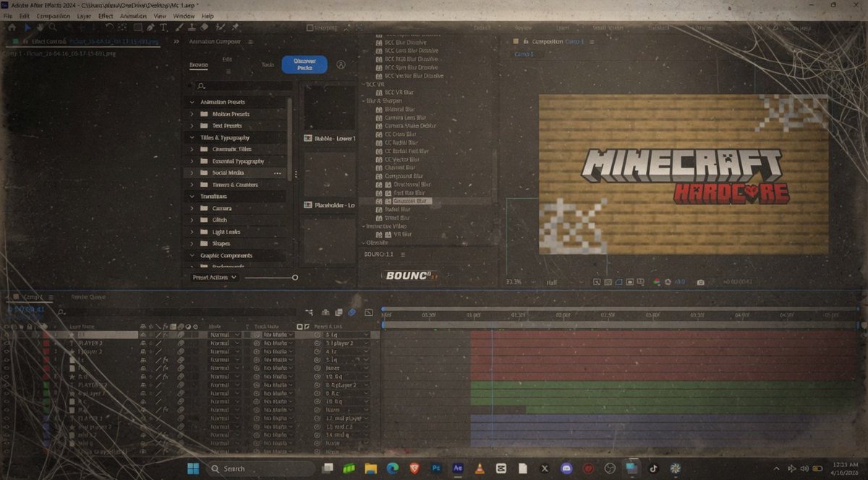Collapse the Transitions category
The width and height of the screenshot is (868, 480).
point(192,197)
